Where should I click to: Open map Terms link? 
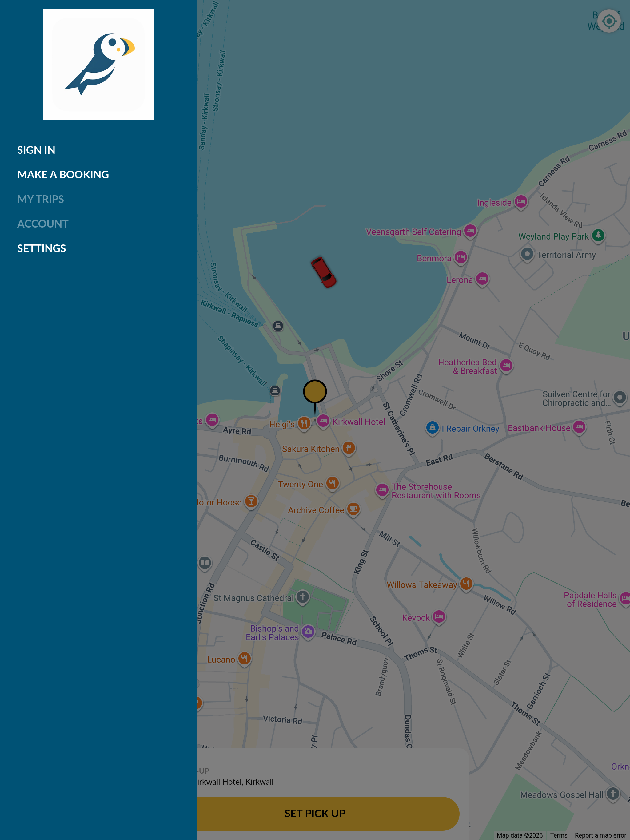pyautogui.click(x=559, y=835)
